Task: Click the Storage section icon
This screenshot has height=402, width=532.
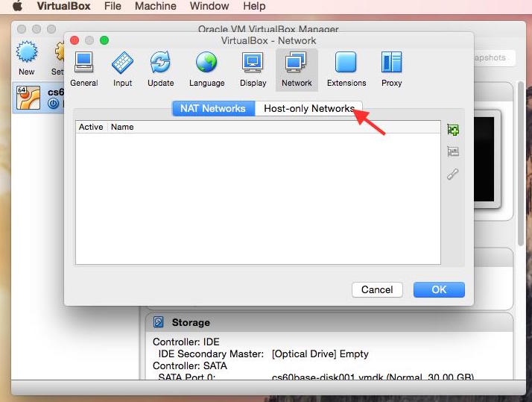Action: (x=159, y=322)
